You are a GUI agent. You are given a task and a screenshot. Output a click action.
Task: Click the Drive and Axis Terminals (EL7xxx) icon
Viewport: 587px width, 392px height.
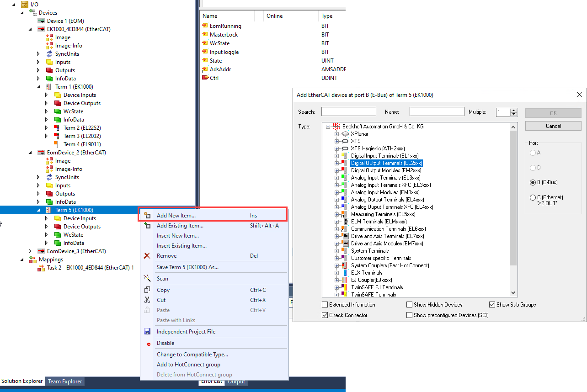click(x=345, y=236)
